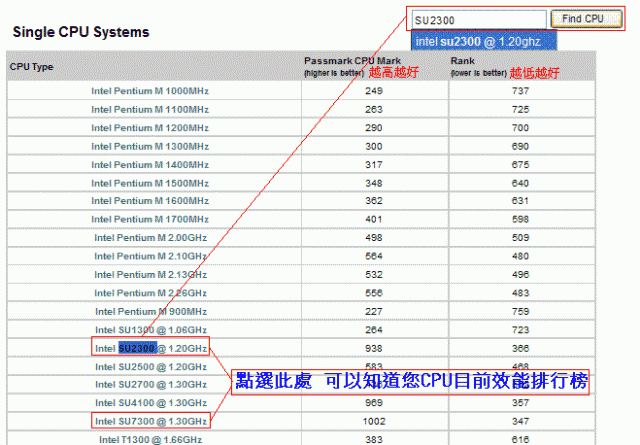The image size is (640, 445).
Task: Select rank value 509
Action: (520, 238)
